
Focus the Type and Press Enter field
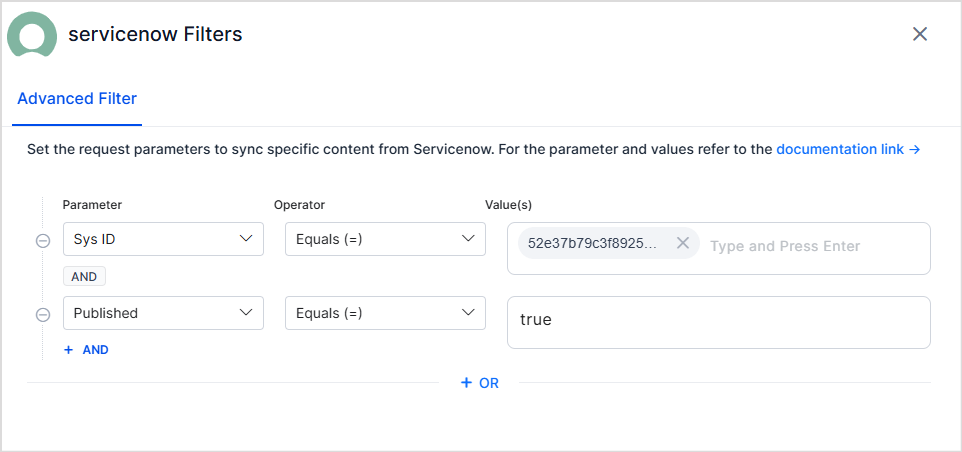800,246
